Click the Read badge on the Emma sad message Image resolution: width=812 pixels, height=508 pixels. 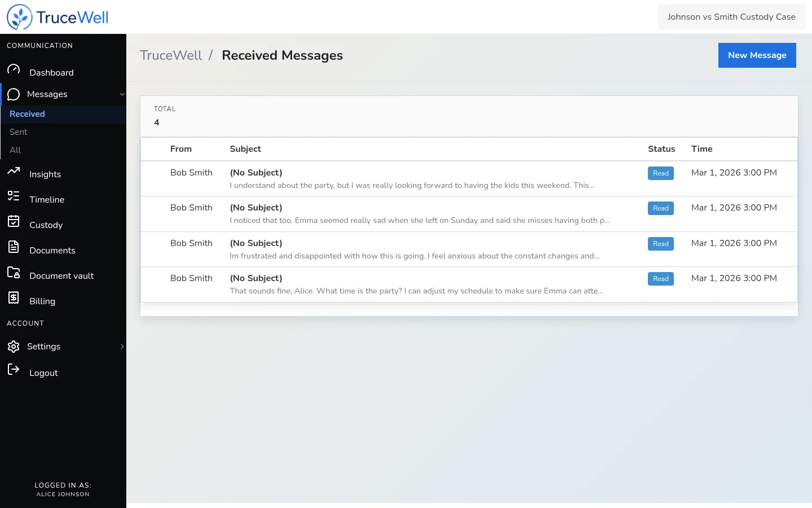[661, 208]
